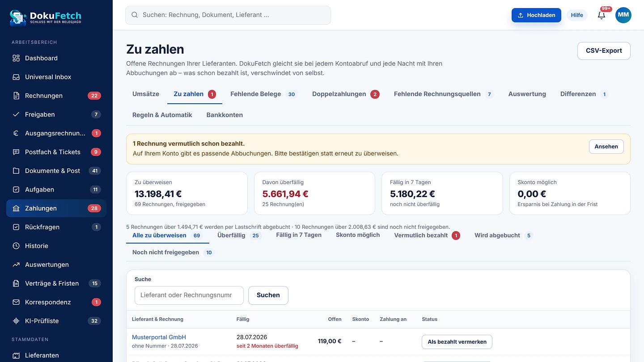The width and height of the screenshot is (644, 362).
Task: Filter by the Überfällig tab
Action: [239, 235]
